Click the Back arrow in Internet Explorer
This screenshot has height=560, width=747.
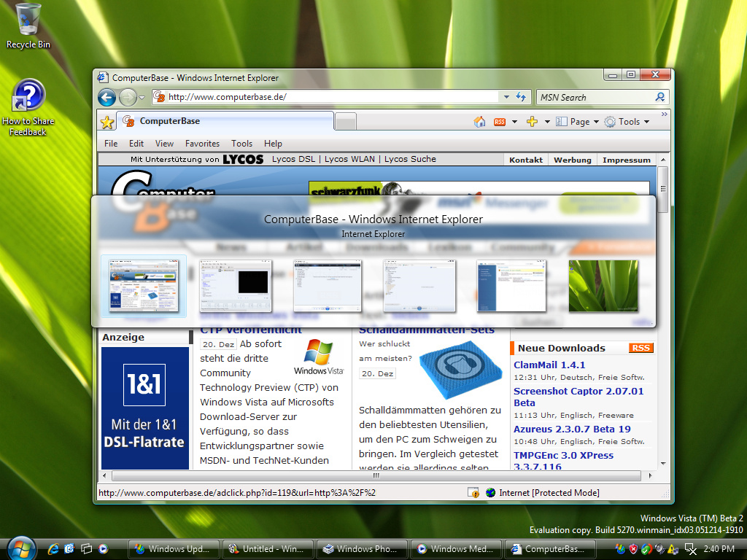click(x=107, y=98)
